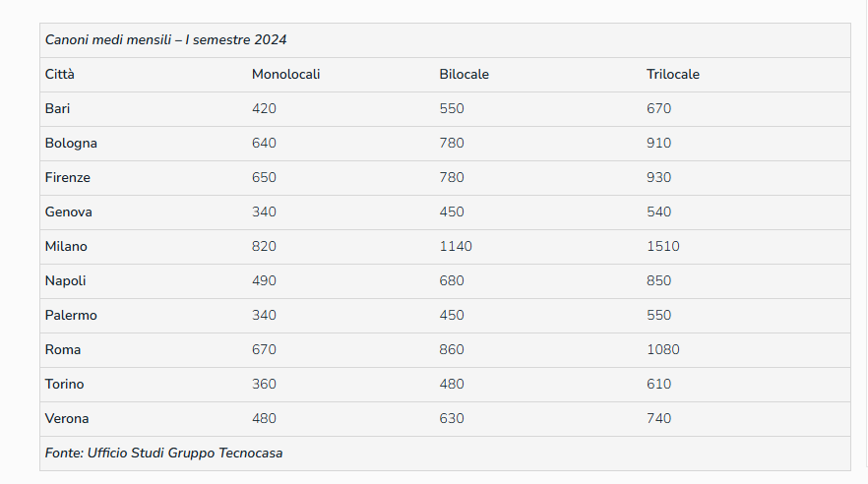The image size is (868, 484).
Task: Click the 'Fonte: Ufficio Studi Gruppo Tecnocasa' footer
Action: point(163,454)
